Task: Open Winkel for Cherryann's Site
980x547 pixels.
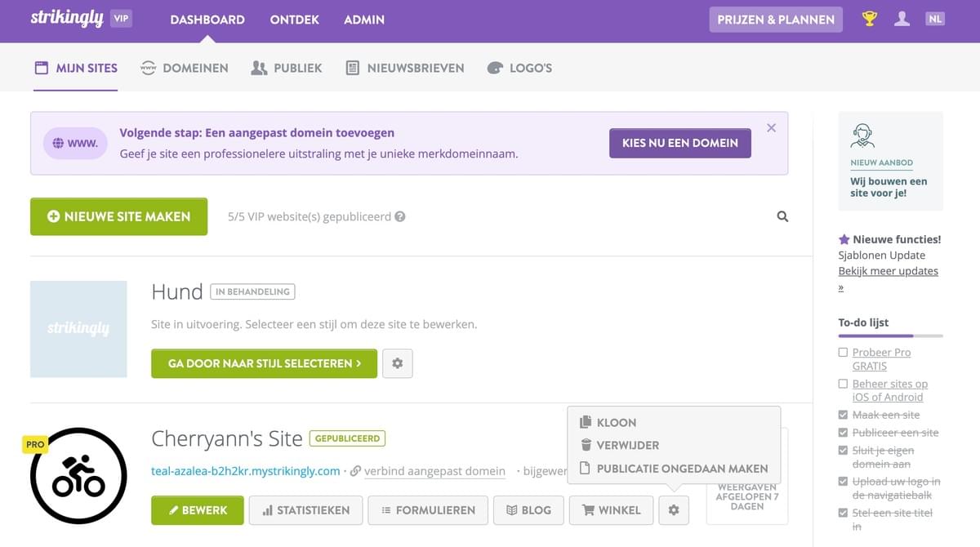Action: [611, 510]
